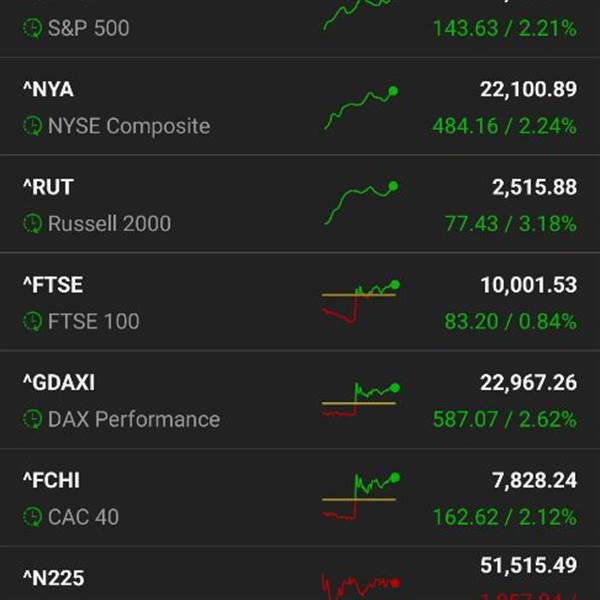Image resolution: width=600 pixels, height=600 pixels.
Task: Tap the 587.07 / 2.62% DAX change
Action: tap(505, 419)
